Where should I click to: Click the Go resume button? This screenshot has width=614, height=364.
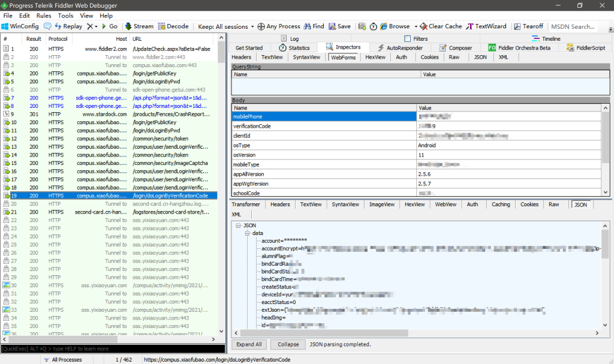110,26
